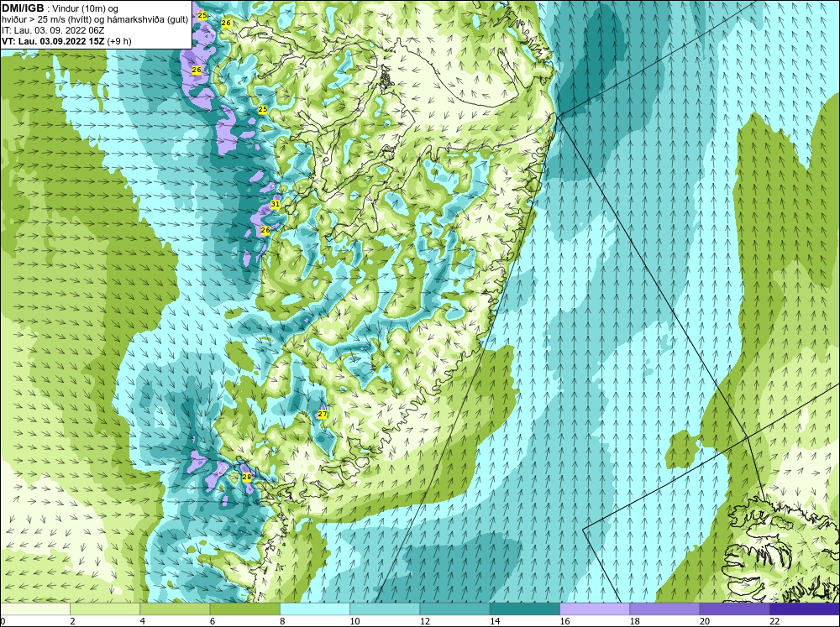Click legend scale number 8

pos(282,621)
